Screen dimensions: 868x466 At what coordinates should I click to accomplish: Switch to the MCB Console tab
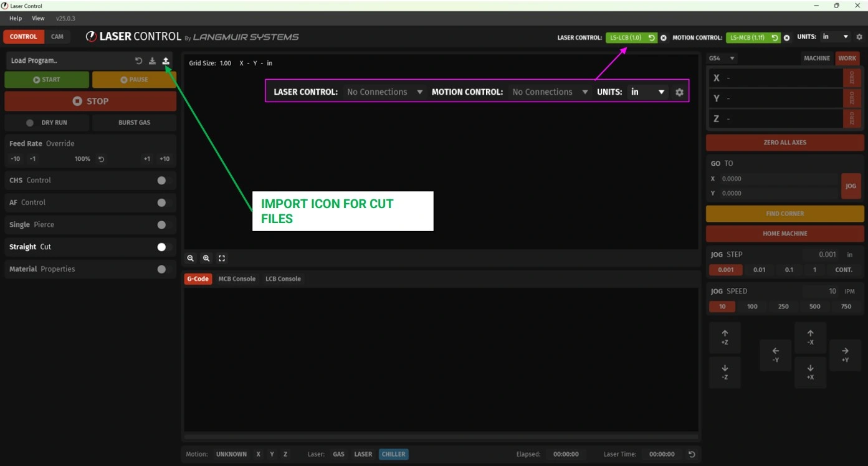[x=237, y=279]
